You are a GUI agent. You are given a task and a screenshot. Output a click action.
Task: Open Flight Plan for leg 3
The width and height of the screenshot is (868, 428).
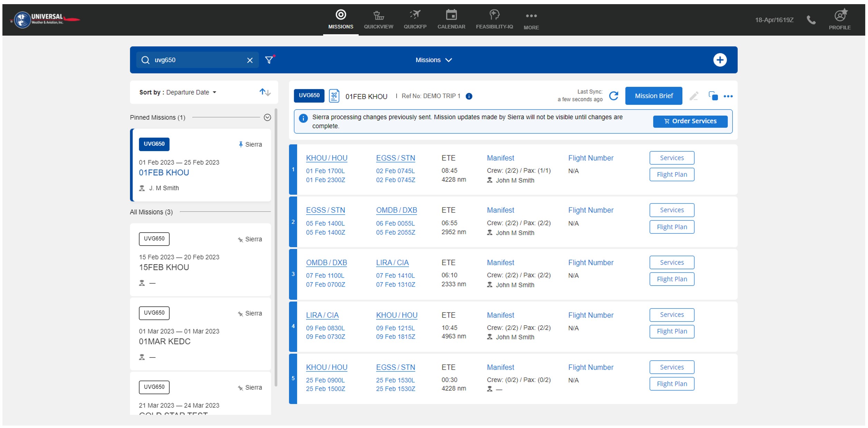pos(671,279)
